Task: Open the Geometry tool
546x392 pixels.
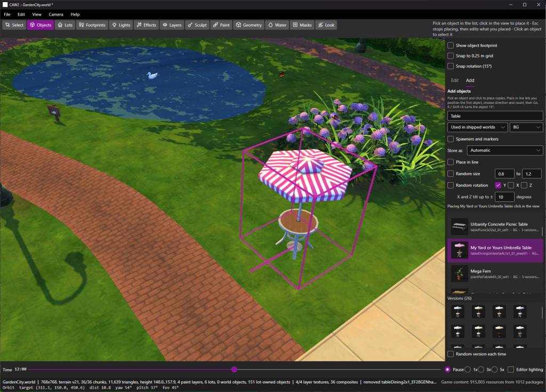Action: (249, 25)
